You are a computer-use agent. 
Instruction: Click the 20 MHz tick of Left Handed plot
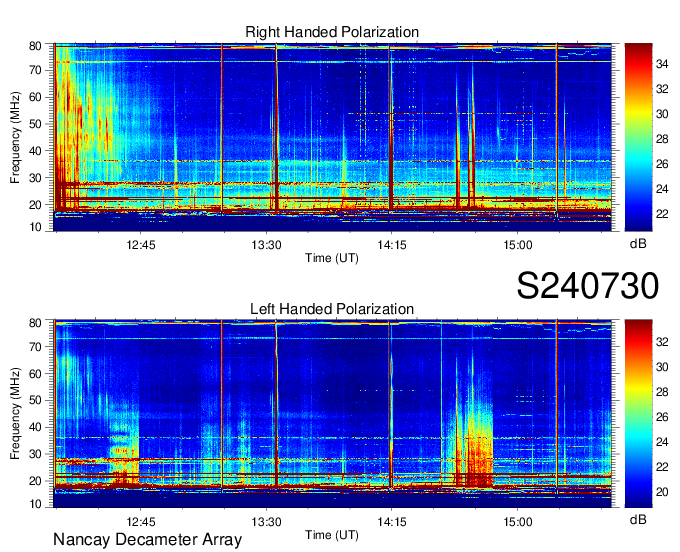coord(35,481)
